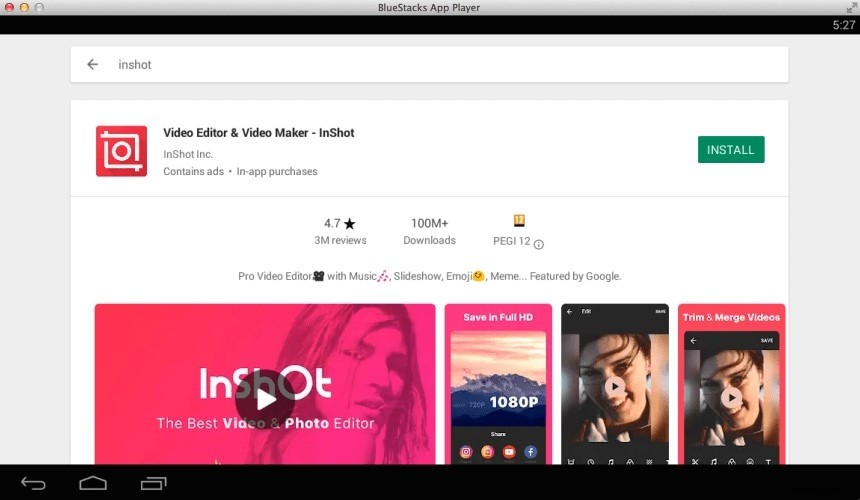Click the black star rating icon
This screenshot has height=500, width=860.
click(349, 224)
